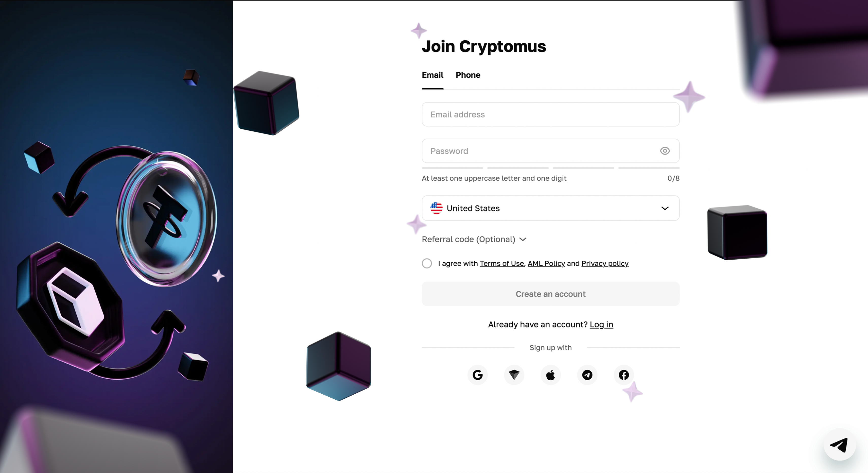
Task: Expand the referral code optional field
Action: [474, 239]
